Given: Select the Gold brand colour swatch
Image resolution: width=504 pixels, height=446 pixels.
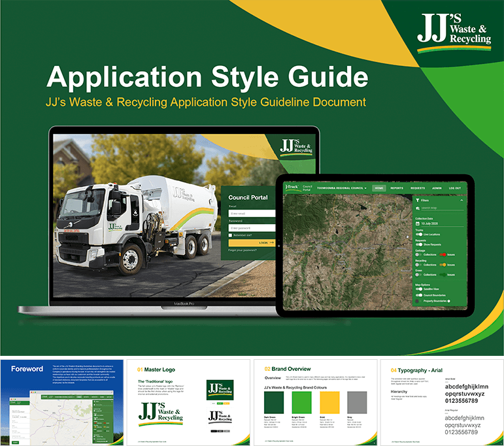Looking at the screenshot, I should 331,400.
